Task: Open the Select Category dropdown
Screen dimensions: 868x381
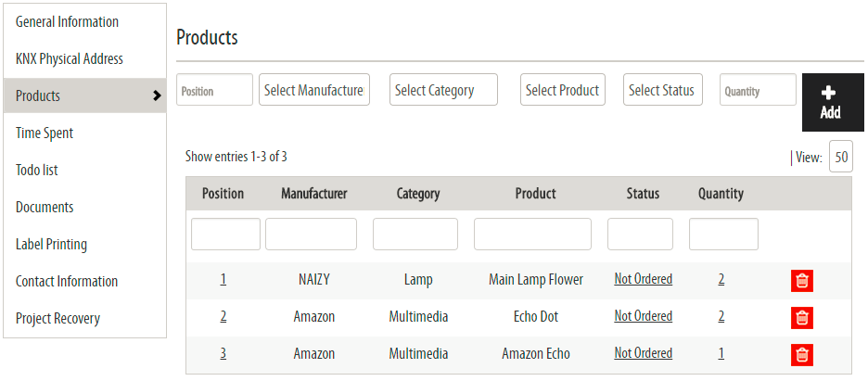Action: 443,90
